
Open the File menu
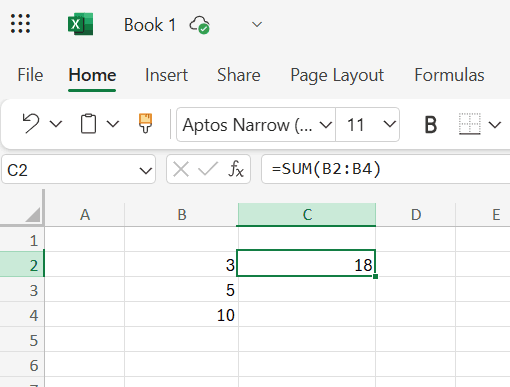(30, 75)
